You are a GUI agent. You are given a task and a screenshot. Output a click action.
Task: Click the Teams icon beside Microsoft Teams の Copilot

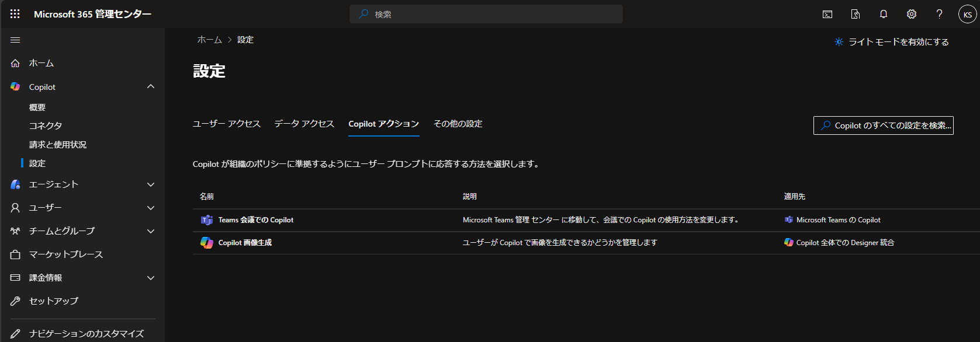point(789,220)
